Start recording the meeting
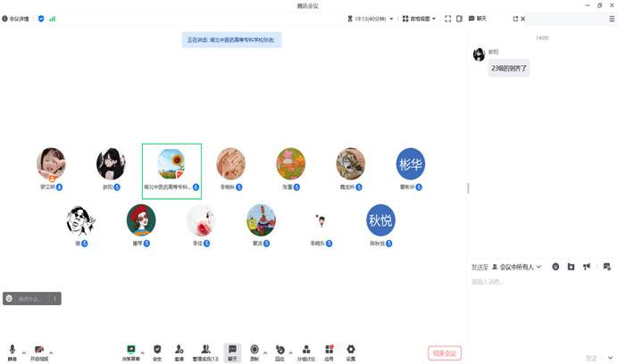This screenshot has width=618, height=364. click(255, 352)
